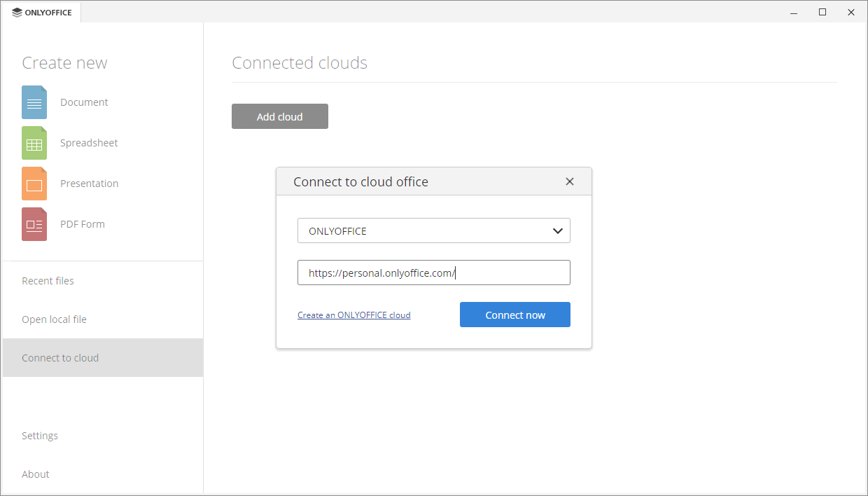Open Create an ONLYOFFICE cloud link
The height and width of the screenshot is (496, 868).
click(x=354, y=315)
